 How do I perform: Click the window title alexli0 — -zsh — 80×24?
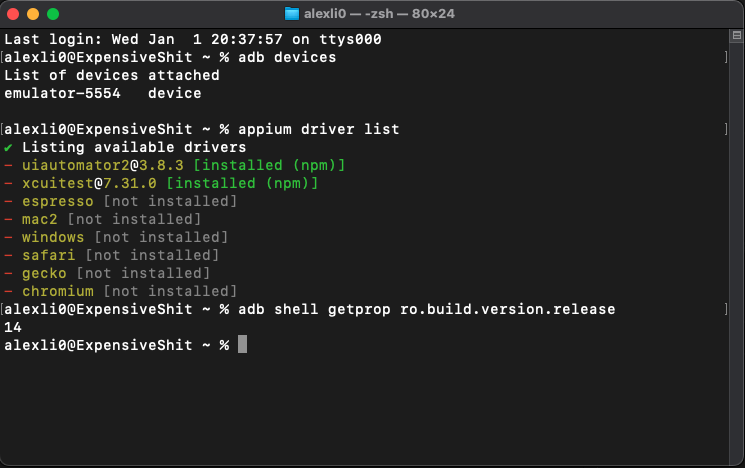click(x=379, y=14)
